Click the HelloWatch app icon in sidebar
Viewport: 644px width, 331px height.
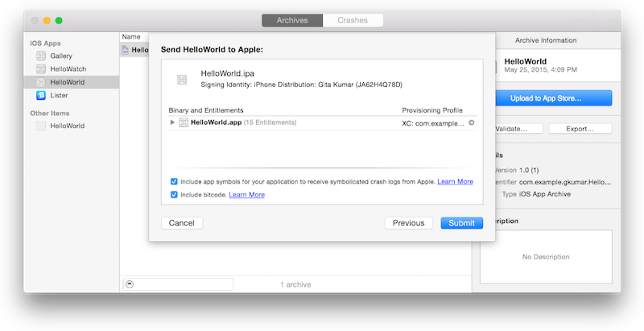pyautogui.click(x=41, y=69)
